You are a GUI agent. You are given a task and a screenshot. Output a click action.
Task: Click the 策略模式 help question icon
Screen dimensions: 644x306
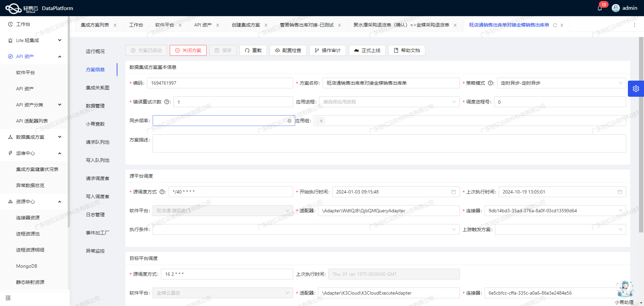[490, 83]
